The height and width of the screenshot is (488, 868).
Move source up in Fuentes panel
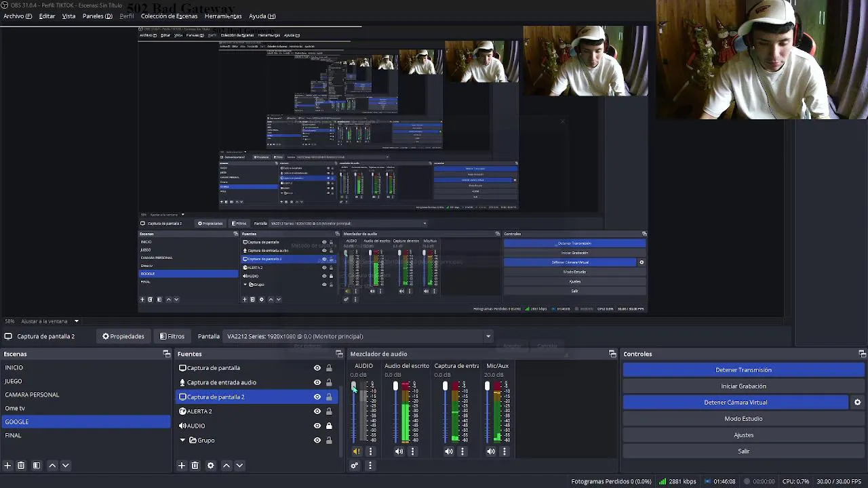[226, 466]
